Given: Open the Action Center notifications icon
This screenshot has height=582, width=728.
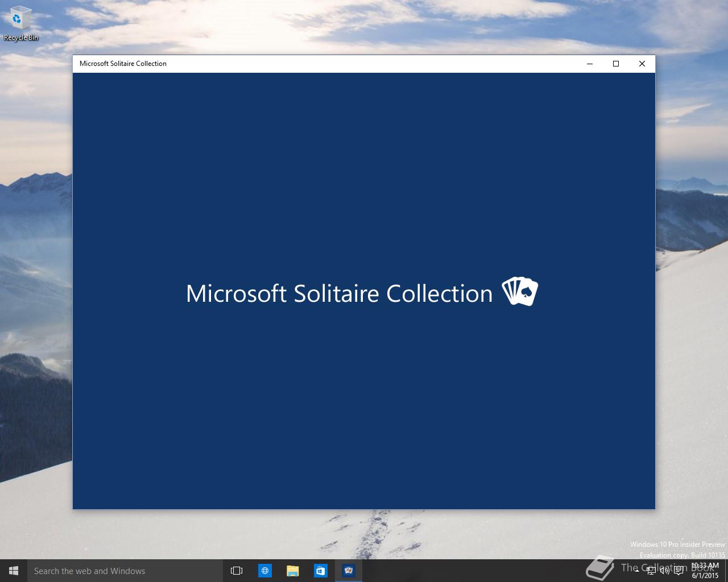Looking at the screenshot, I should [x=679, y=571].
